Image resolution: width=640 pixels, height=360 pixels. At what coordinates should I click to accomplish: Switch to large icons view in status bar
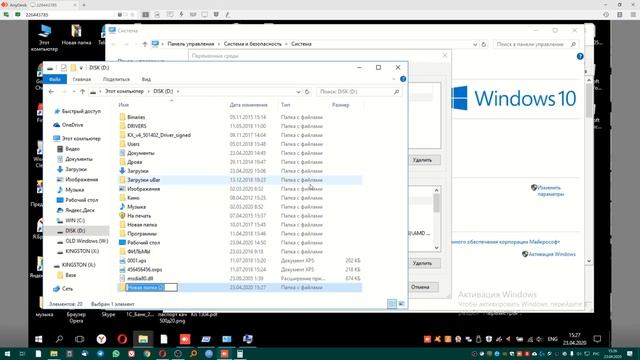[x=402, y=304]
